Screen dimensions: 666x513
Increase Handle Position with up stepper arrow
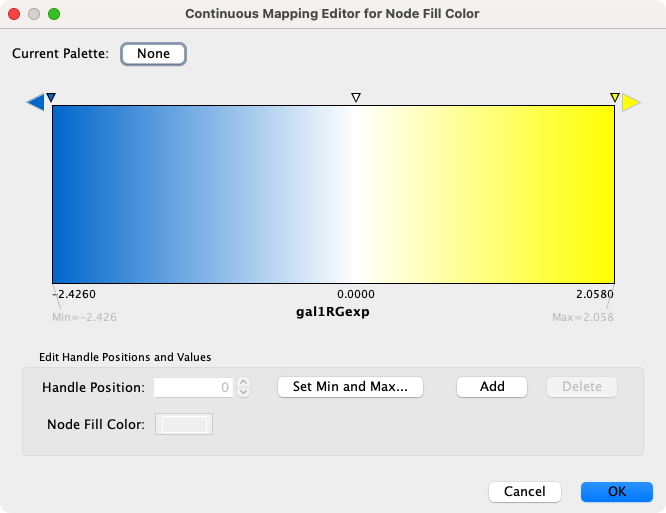(243, 382)
